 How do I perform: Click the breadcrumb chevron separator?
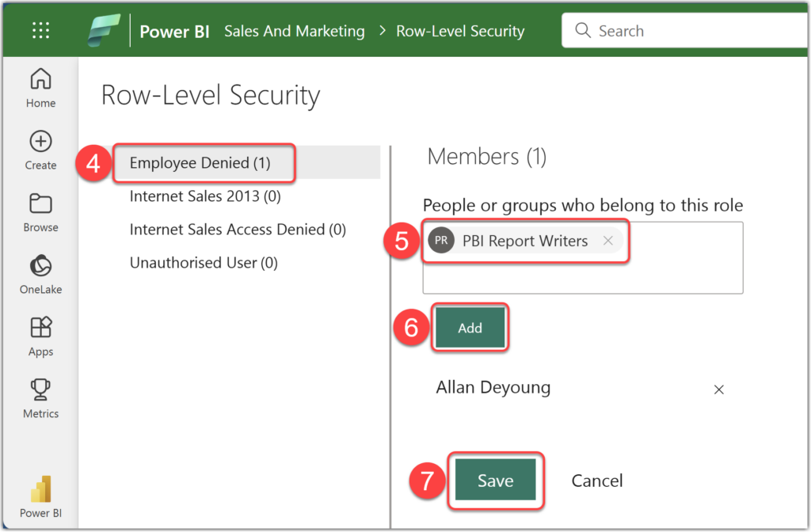tap(382, 31)
